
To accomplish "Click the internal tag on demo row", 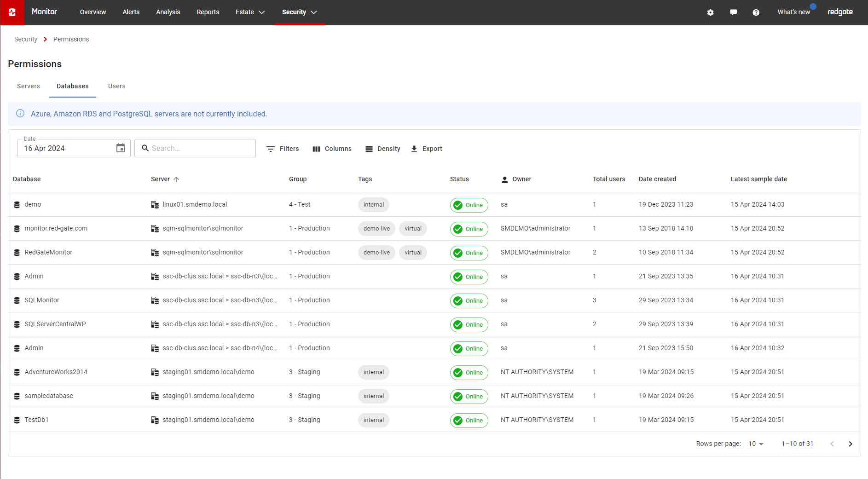I will coord(374,205).
